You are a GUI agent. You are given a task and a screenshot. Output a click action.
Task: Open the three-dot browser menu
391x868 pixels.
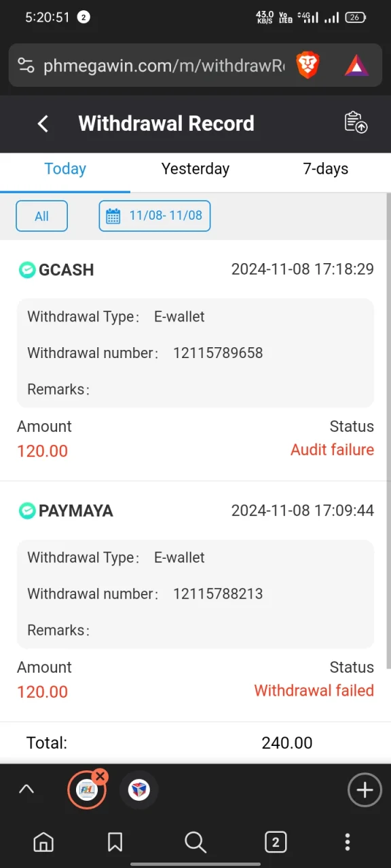pos(348,842)
